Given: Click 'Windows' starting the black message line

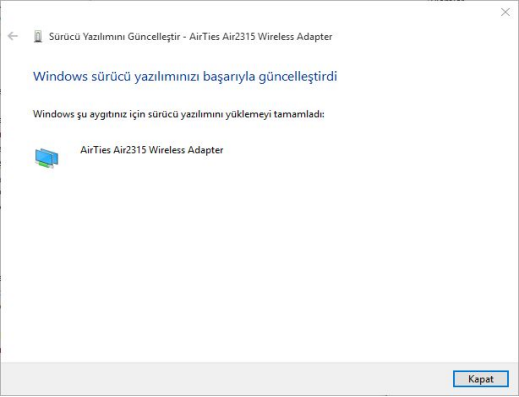Looking at the screenshot, I should pos(54,114).
